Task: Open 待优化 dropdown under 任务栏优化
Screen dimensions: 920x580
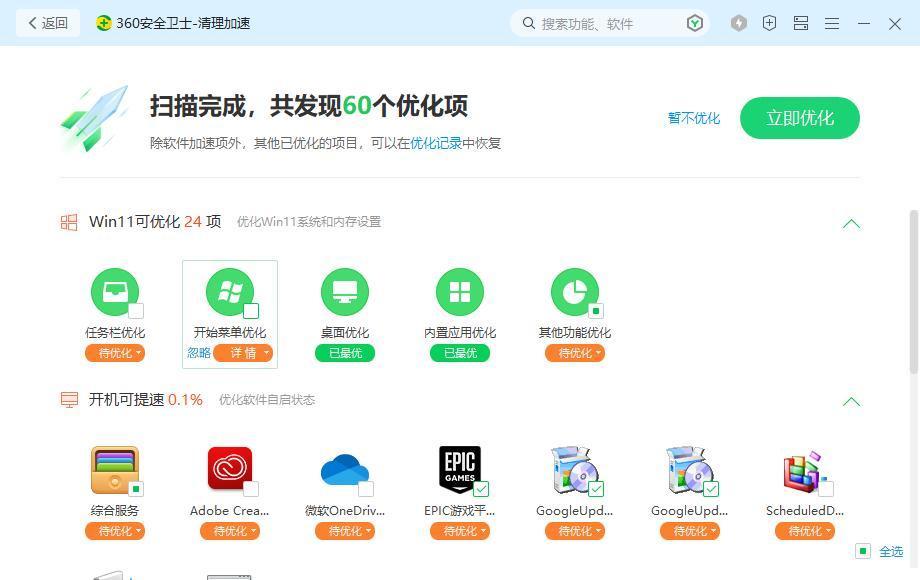Action: (115, 353)
